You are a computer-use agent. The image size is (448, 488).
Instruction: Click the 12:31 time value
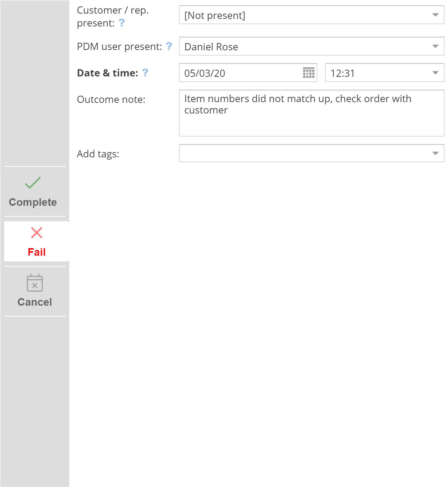342,73
